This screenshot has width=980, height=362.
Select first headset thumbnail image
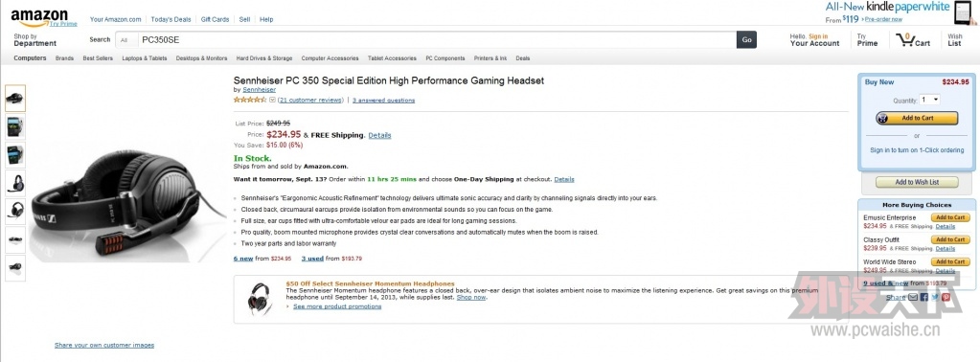pyautogui.click(x=15, y=98)
